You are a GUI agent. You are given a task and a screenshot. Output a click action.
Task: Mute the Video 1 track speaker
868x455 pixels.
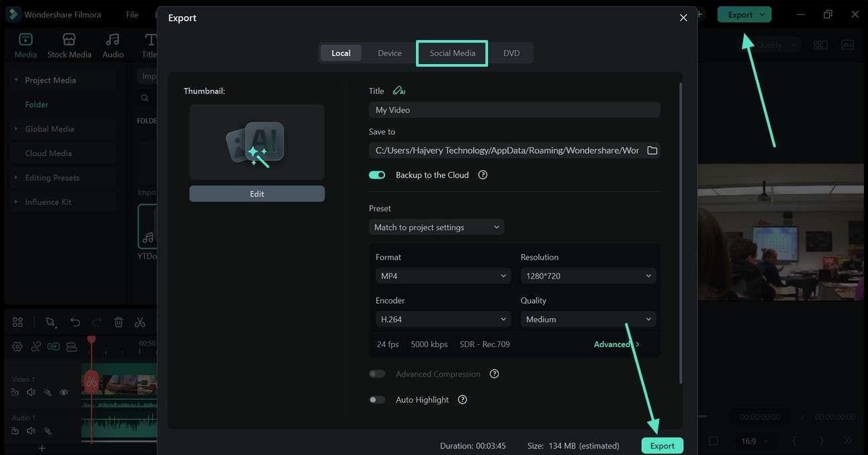click(31, 392)
